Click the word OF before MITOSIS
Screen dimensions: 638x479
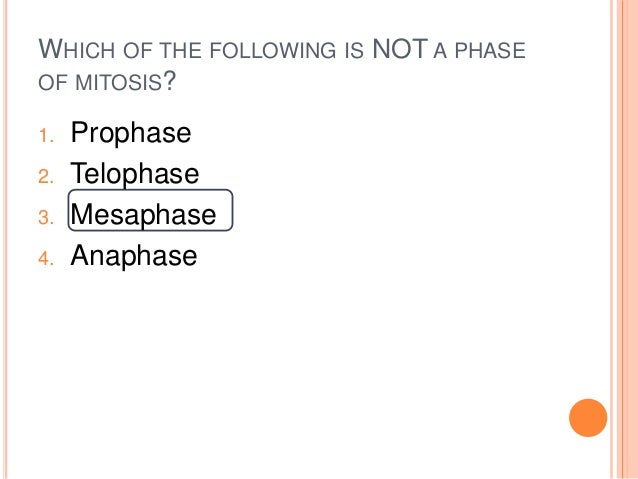tap(52, 82)
